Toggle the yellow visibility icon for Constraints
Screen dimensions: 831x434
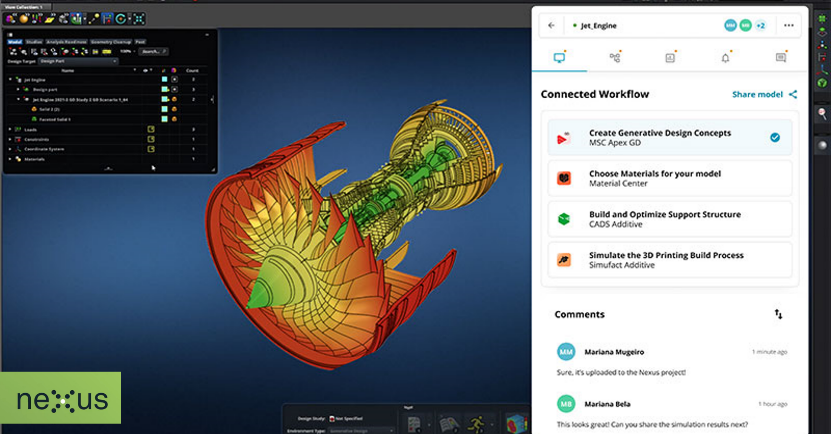[151, 139]
